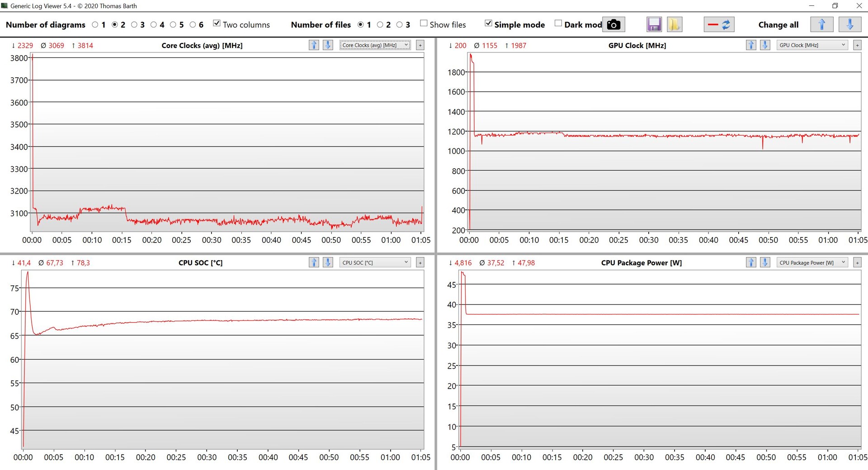Open the yellow folder files icon
This screenshot has width=868, height=470.
coord(674,24)
